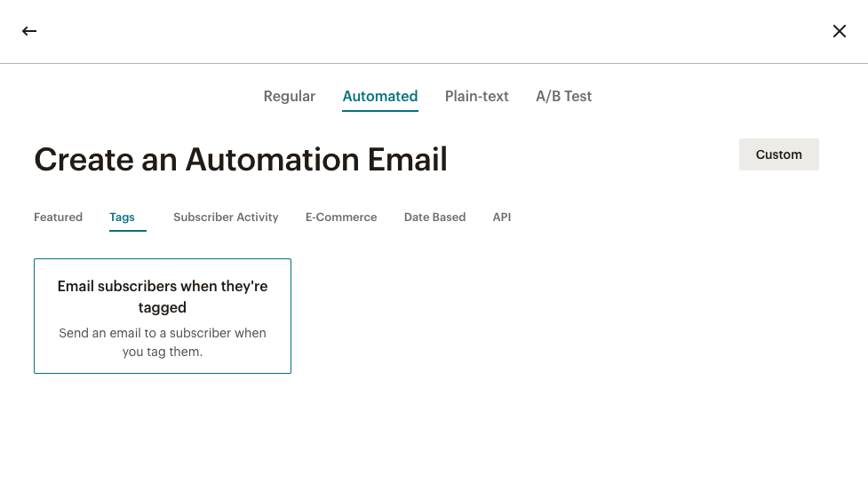Close the campaign creation dialog with X
Viewport: 868px width, 491px height.
[x=840, y=31]
